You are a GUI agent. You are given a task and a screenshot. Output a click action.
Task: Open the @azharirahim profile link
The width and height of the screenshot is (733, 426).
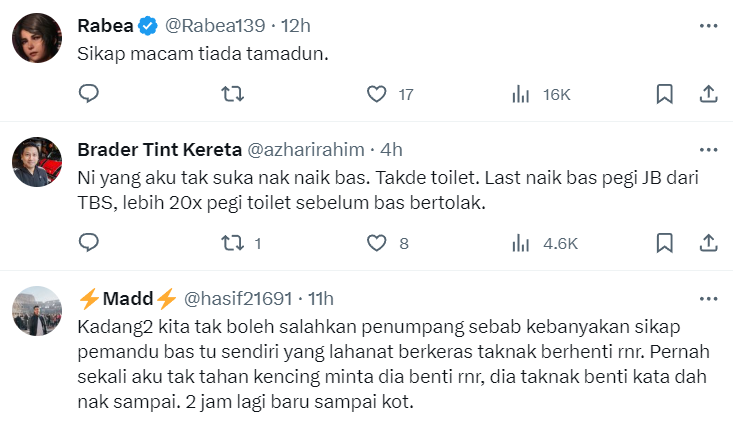(x=304, y=150)
